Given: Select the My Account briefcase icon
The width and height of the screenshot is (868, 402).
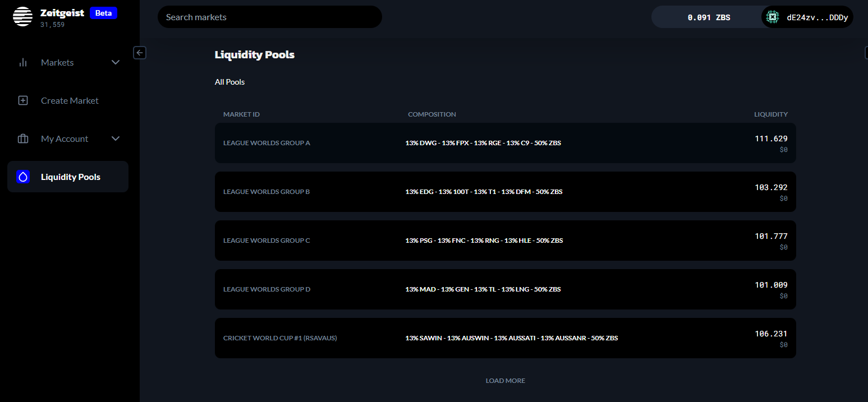Looking at the screenshot, I should pyautogui.click(x=23, y=138).
